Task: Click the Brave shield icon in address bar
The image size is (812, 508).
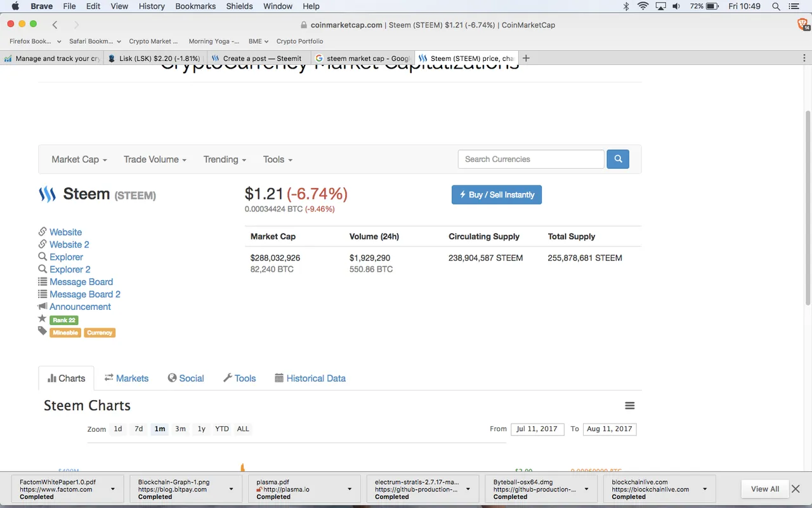Action: click(802, 25)
